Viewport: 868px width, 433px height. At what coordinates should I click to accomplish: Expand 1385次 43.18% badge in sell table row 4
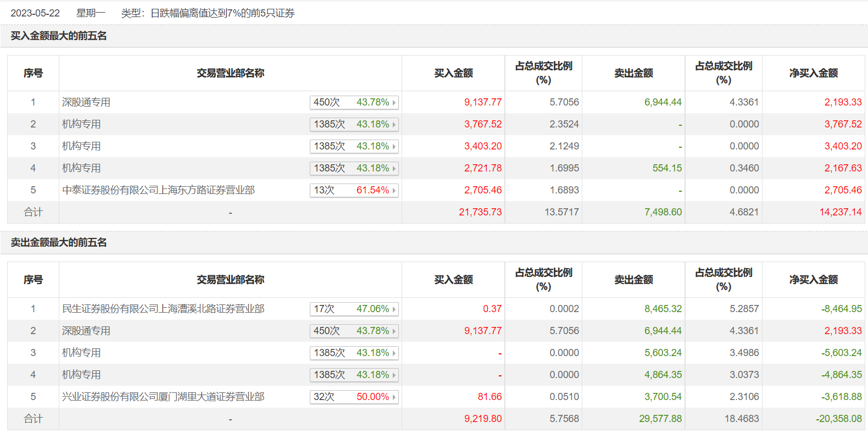354,375
